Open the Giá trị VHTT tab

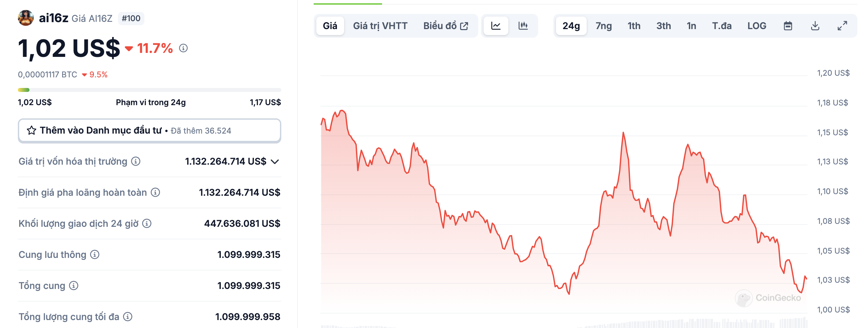click(x=380, y=25)
